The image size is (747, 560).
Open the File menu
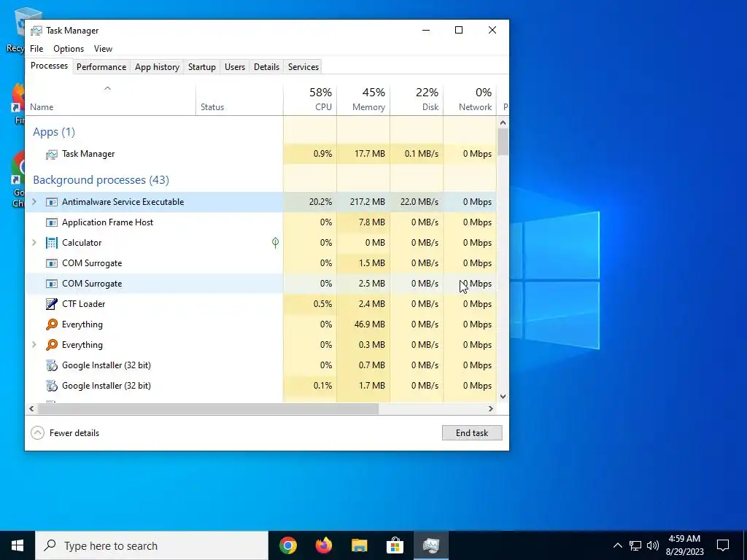[36, 49]
